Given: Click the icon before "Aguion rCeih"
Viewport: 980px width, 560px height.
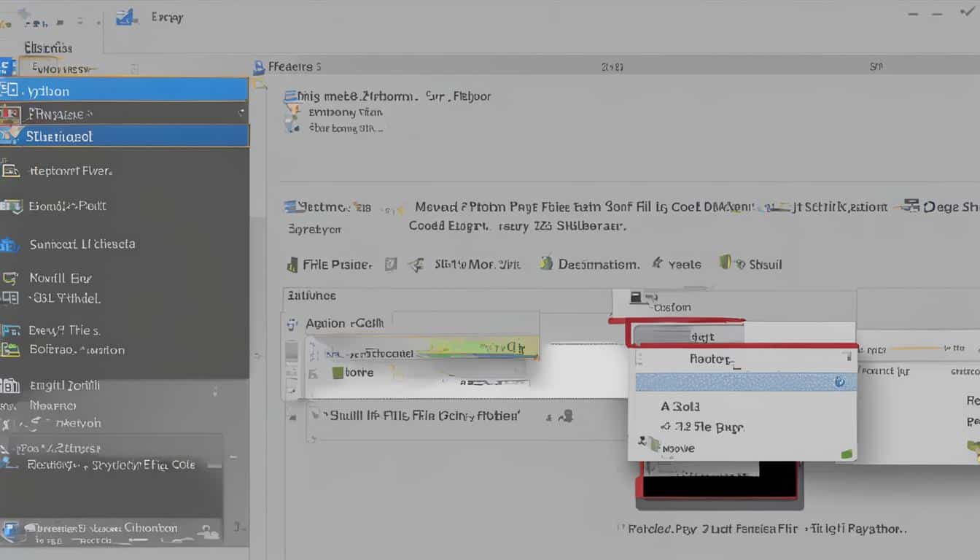Looking at the screenshot, I should click(293, 324).
